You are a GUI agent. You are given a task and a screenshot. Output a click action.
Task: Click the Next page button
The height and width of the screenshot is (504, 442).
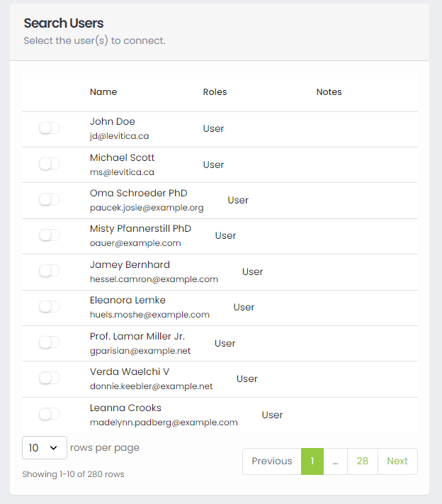point(397,461)
